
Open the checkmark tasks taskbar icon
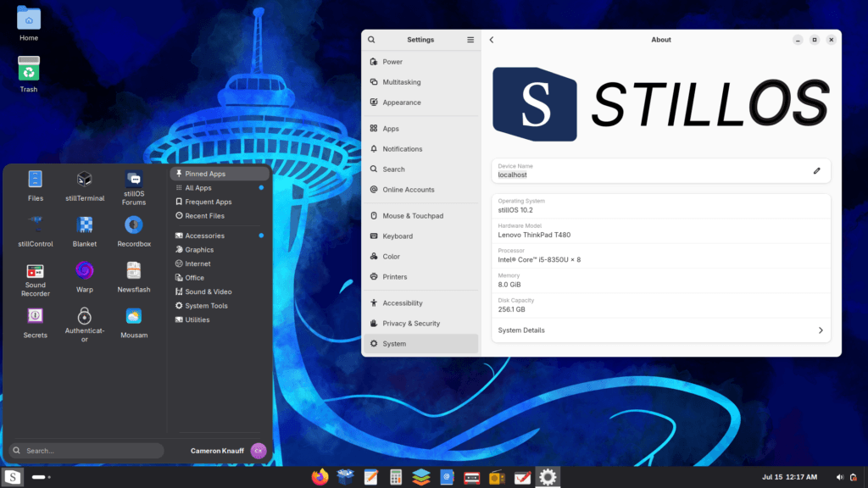(x=522, y=477)
